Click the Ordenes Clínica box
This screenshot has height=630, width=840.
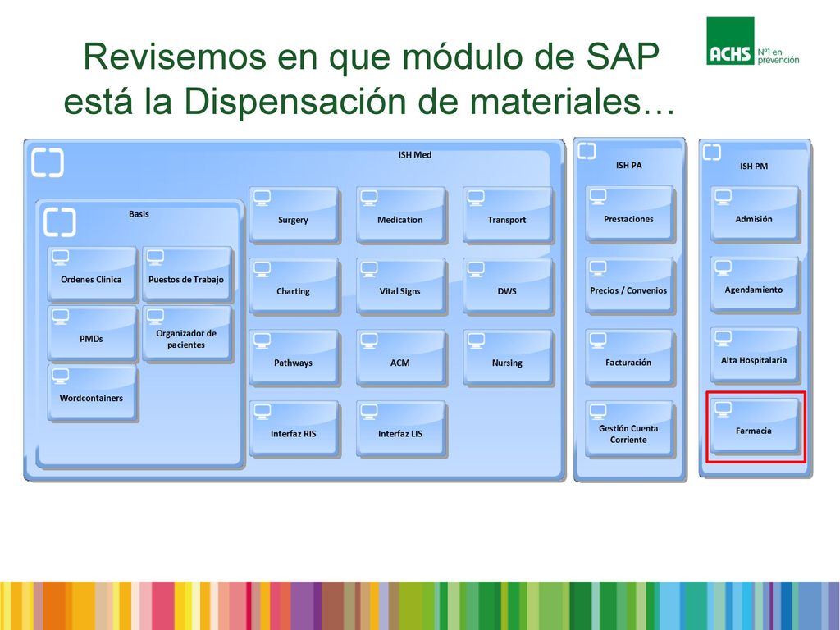coord(92,274)
